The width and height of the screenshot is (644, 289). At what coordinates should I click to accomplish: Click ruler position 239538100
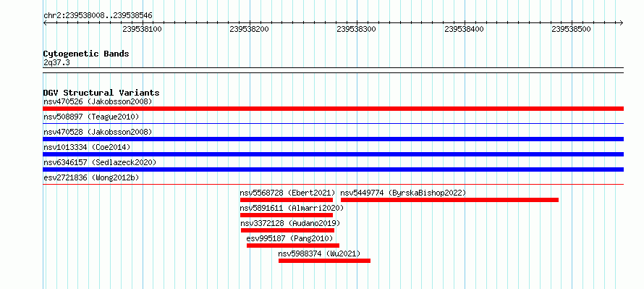point(142,29)
